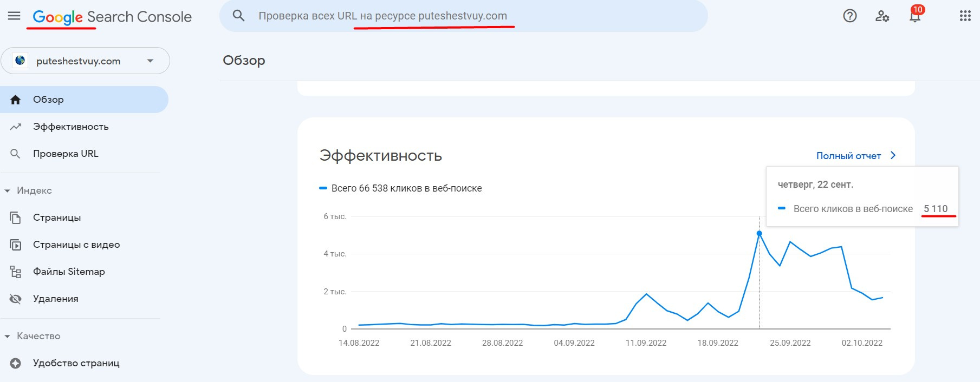Viewport: 980px width, 382px height.
Task: Open the puteshestvuy.com property selector
Action: [x=85, y=61]
